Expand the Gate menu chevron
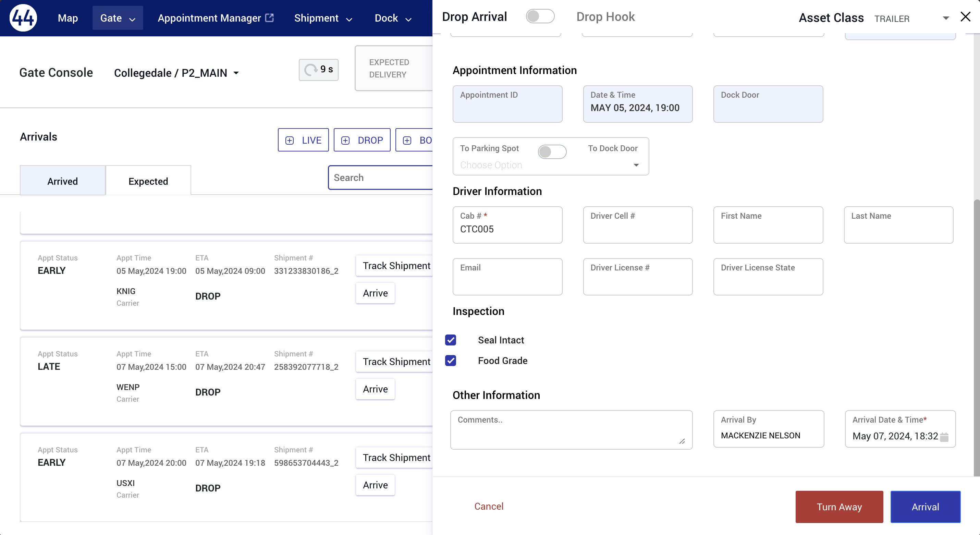Screen dimensions: 980x535 coord(132,19)
